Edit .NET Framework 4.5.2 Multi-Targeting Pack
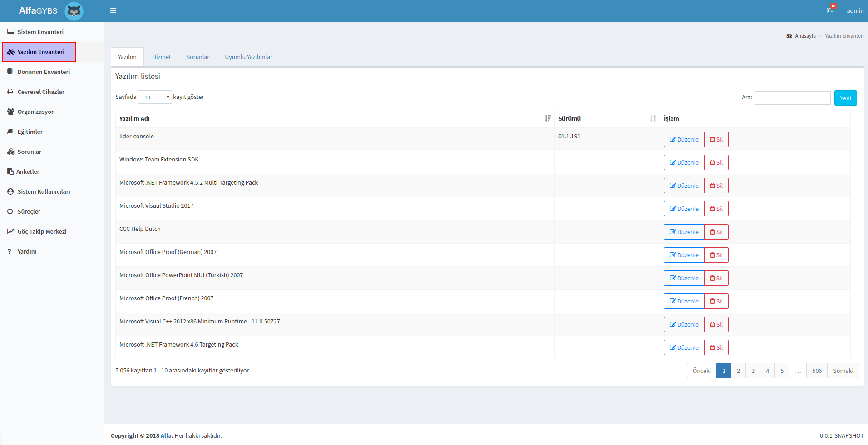The image size is (868, 445). click(684, 186)
